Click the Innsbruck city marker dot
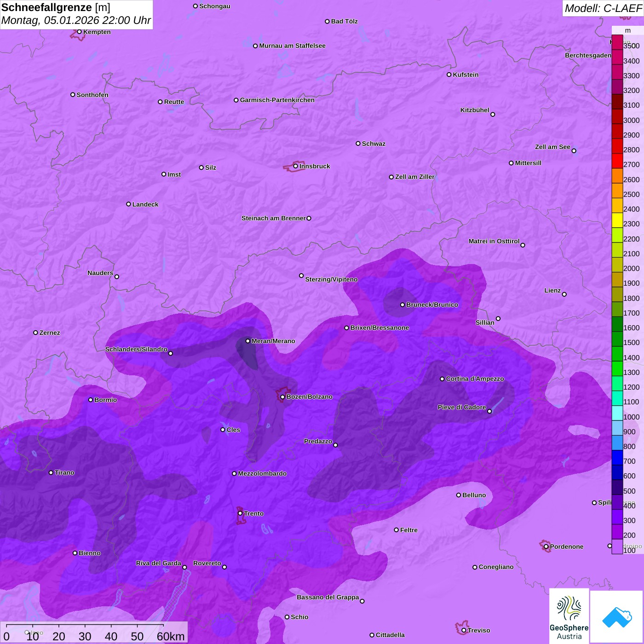This screenshot has height=644, width=644. pyautogui.click(x=296, y=166)
